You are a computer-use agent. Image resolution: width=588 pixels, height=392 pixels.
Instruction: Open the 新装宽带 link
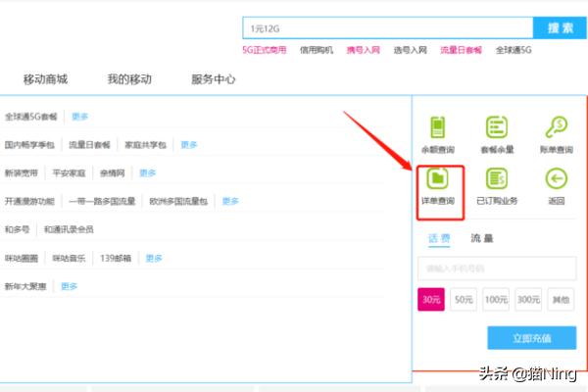click(22, 172)
